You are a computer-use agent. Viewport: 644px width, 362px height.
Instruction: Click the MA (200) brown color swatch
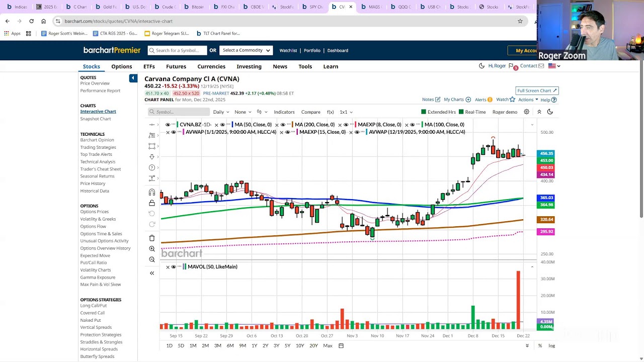(291, 125)
